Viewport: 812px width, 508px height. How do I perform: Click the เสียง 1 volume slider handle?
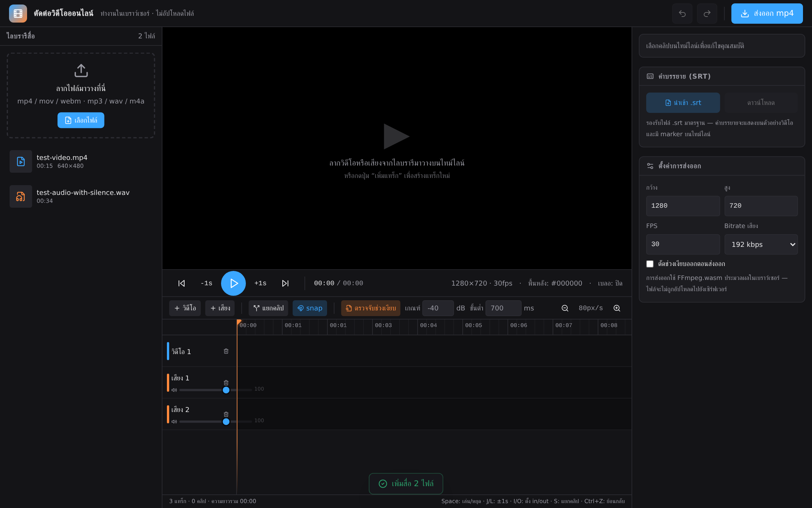click(226, 390)
